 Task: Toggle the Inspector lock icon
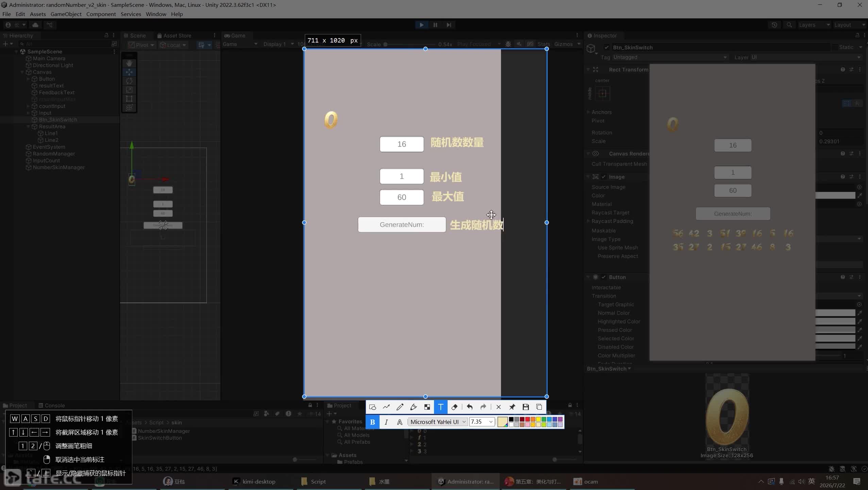click(857, 35)
